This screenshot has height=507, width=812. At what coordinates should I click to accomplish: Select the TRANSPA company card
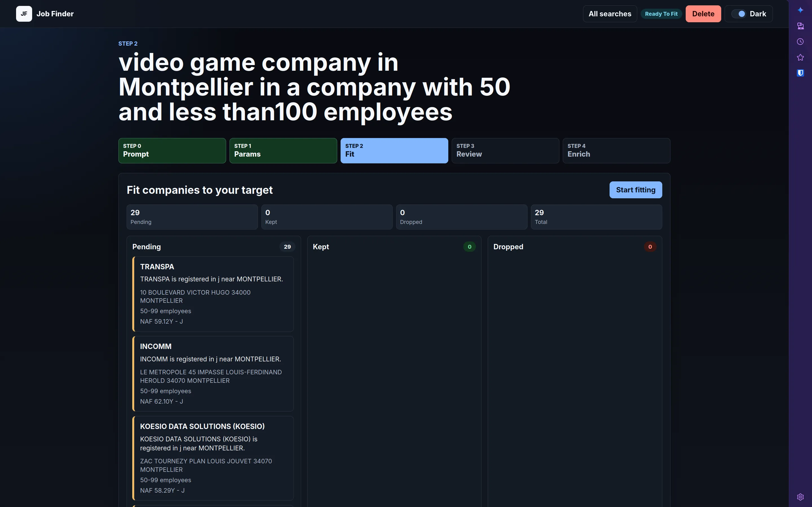pyautogui.click(x=213, y=294)
